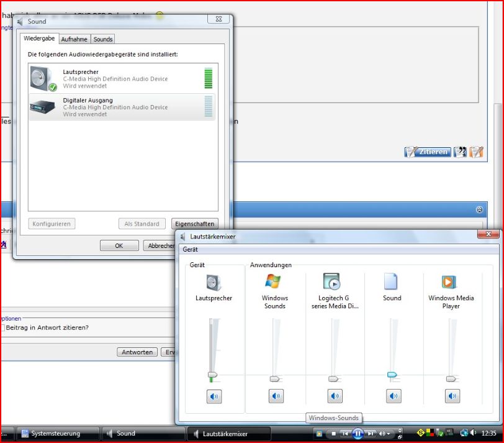Screen dimensions: 504x443
Task: Click the Windows-Sounds tooltip label
Action: [334, 418]
